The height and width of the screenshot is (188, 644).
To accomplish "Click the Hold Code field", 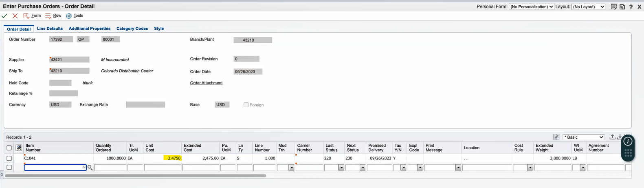I will tap(60, 83).
